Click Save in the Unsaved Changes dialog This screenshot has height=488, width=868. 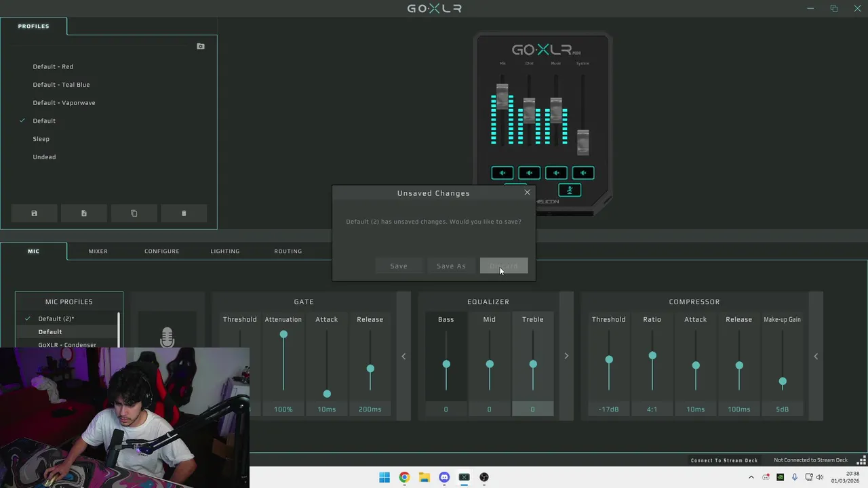pos(399,266)
